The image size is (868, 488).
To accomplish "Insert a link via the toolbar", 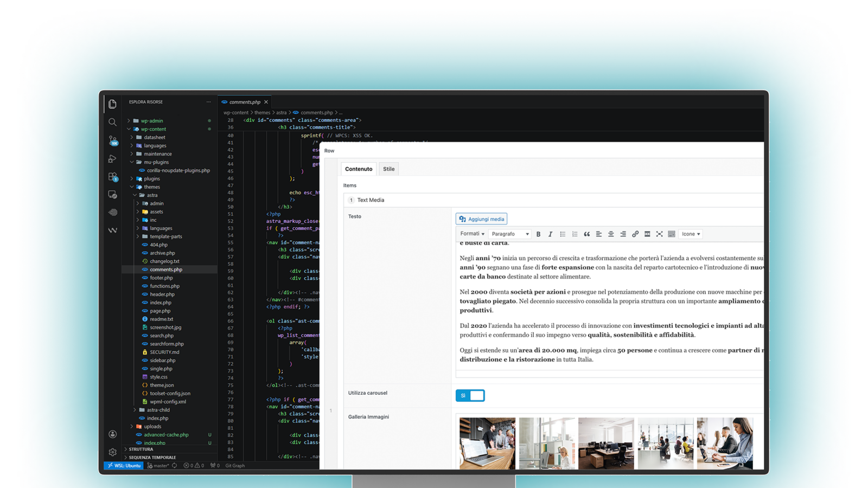I will [635, 234].
